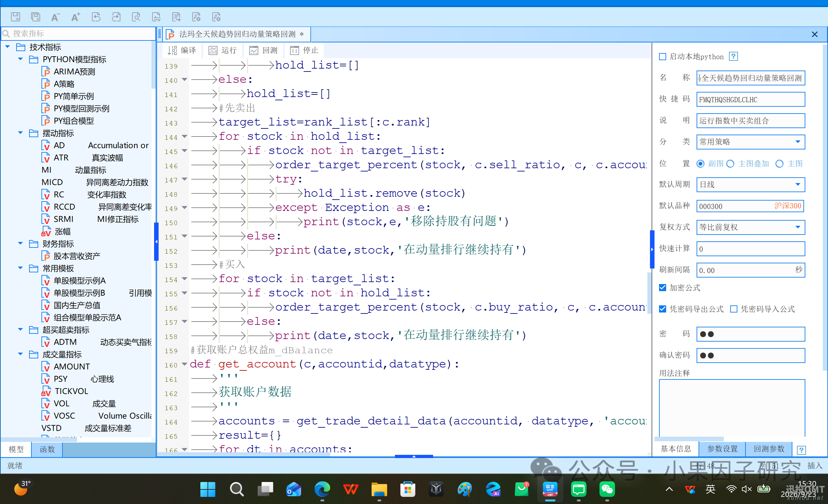This screenshot has height=504, width=828.
Task: Click the save all icon in top toolbar
Action: [x=35, y=17]
